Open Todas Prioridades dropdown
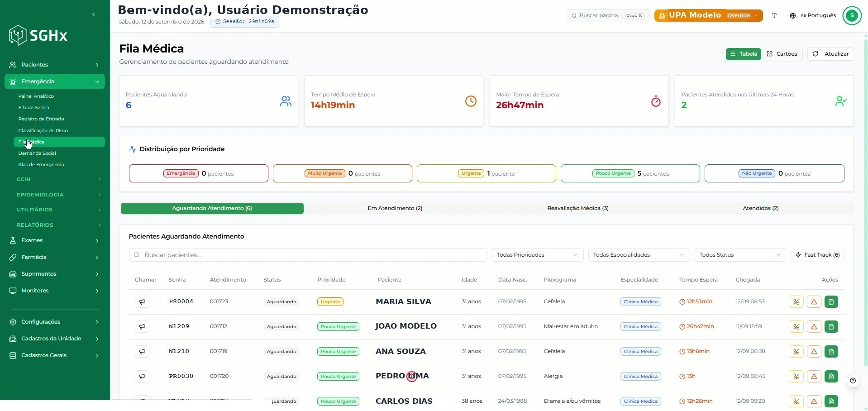868x411 pixels. 538,255
